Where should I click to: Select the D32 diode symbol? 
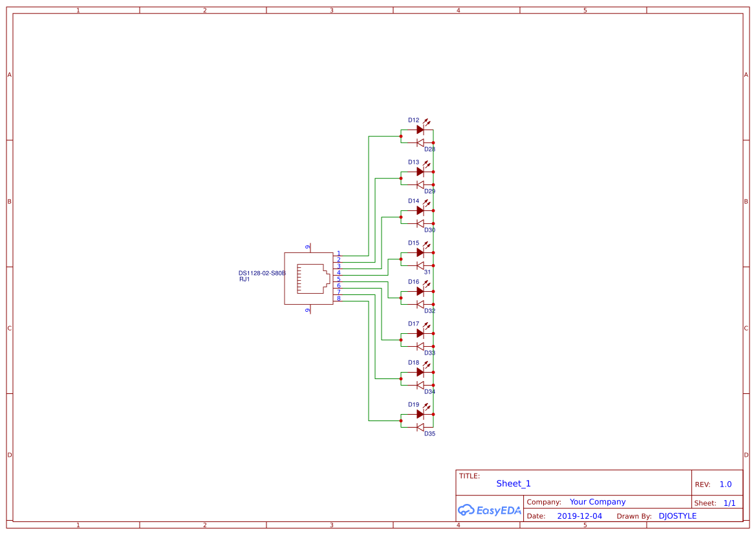tap(420, 304)
